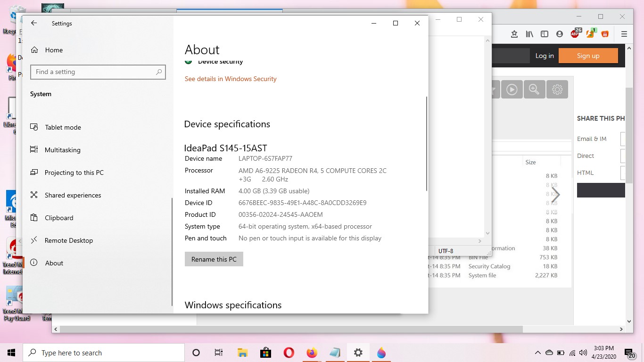Viewport: 644px width, 362px height.
Task: Open Microsoft Store from taskbar
Action: 265,353
